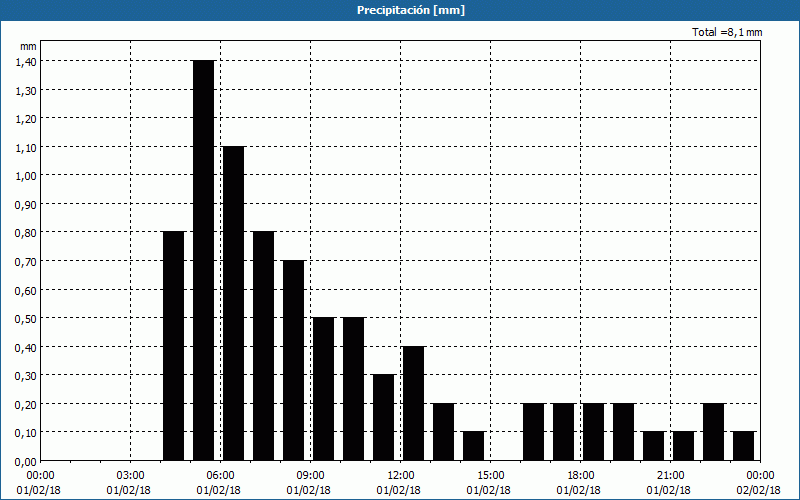Screen dimensions: 800x500
Task: Click the 00:00 02/02/18 time label
Action: [x=758, y=483]
